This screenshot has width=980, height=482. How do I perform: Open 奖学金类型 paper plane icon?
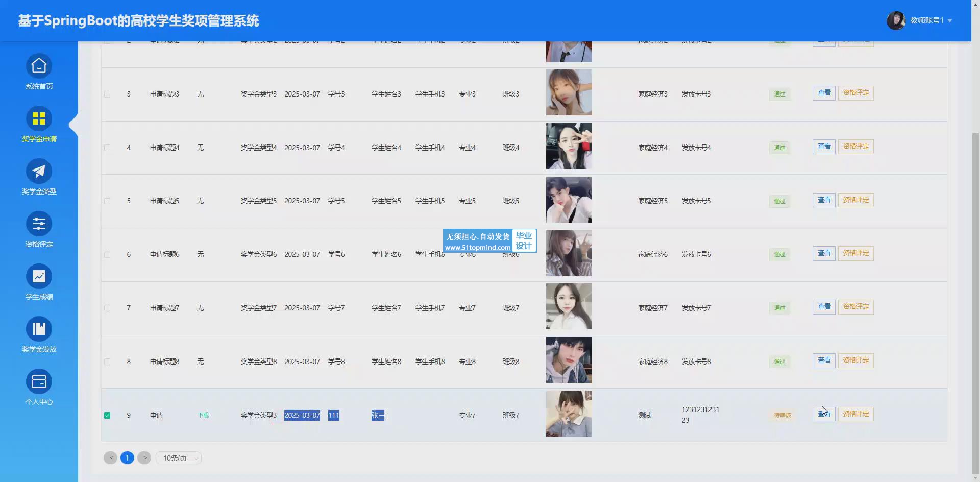(39, 172)
